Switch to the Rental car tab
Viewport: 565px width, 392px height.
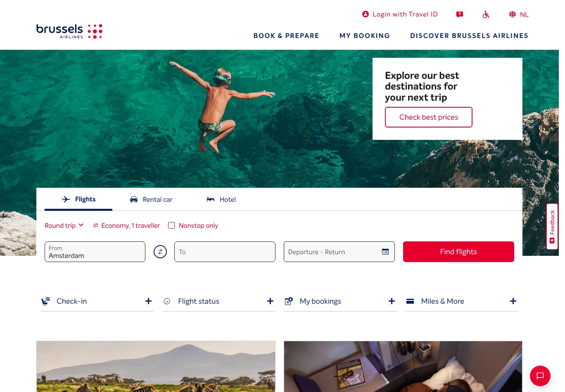151,200
